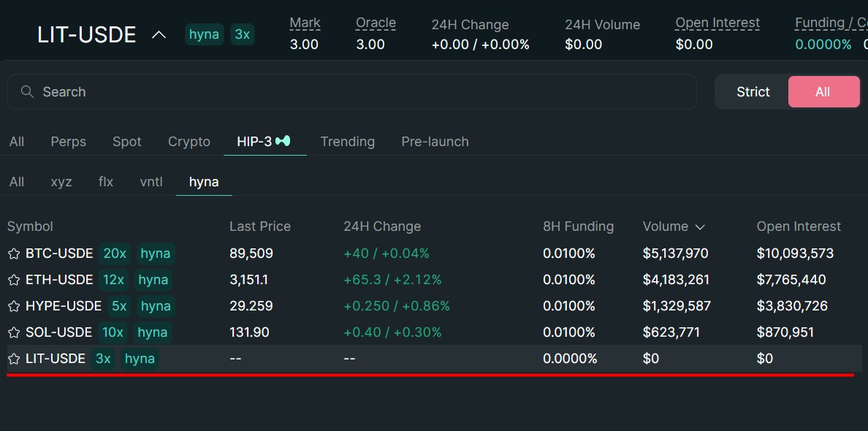Star the LIT-USDE market as favorite
The image size is (868, 431).
tap(14, 359)
